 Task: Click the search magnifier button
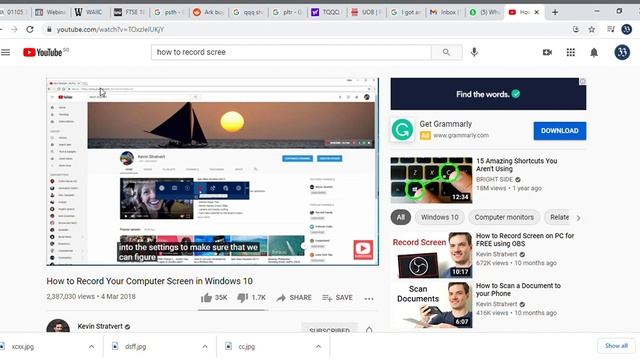(x=446, y=52)
